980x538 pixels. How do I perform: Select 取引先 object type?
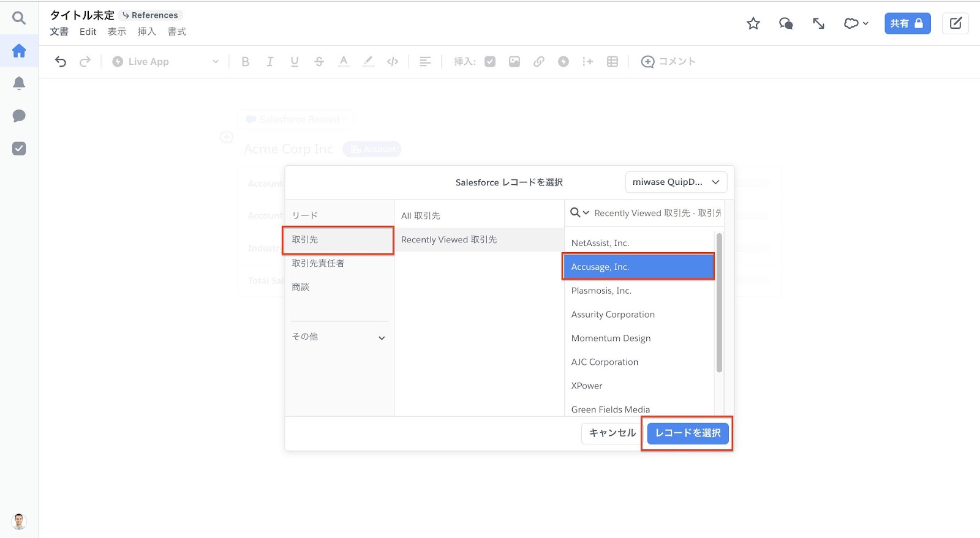(339, 239)
